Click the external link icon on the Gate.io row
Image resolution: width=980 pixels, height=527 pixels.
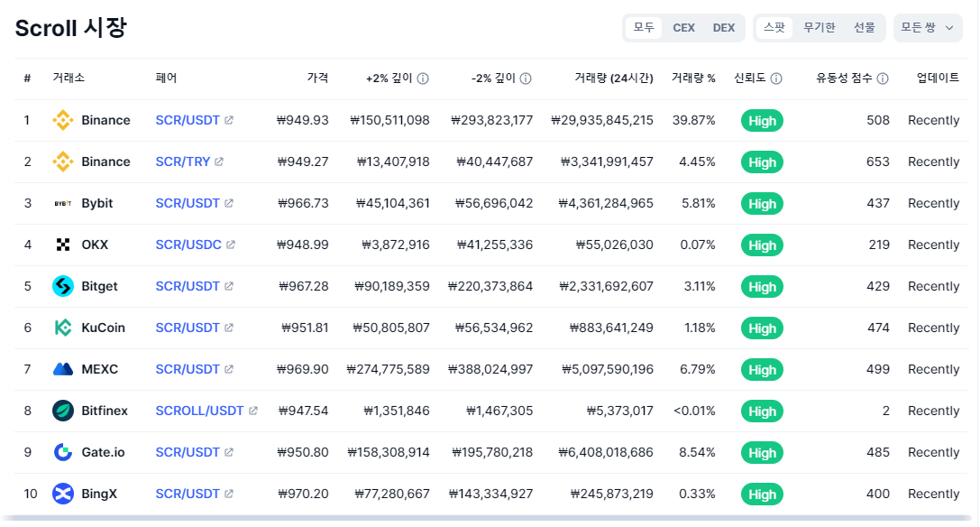[x=229, y=452]
